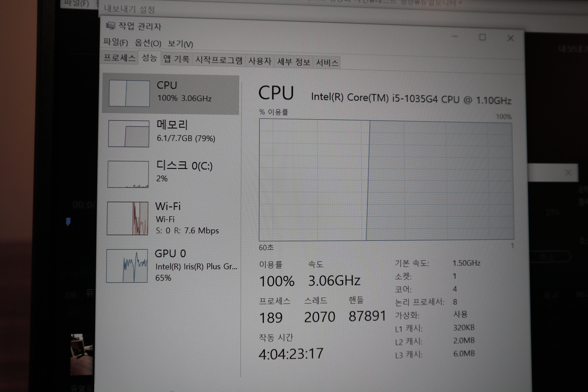Click the 작업 관리자 title bar icon
The image size is (588, 392).
pyautogui.click(x=110, y=25)
